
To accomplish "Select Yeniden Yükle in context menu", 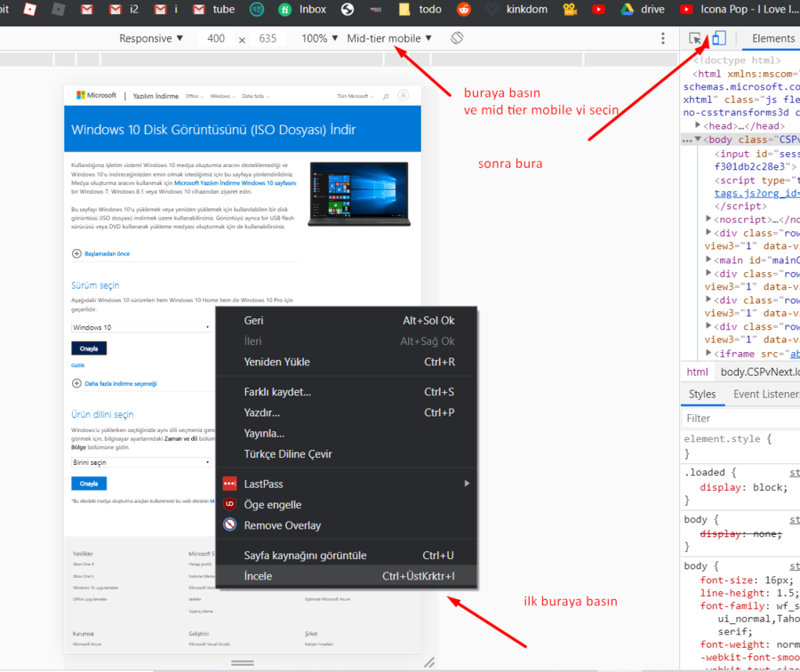I will (346, 362).
